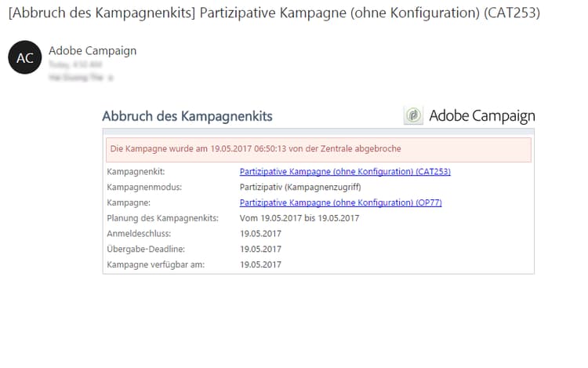Click the Anmeldeschluss date value

point(260,234)
